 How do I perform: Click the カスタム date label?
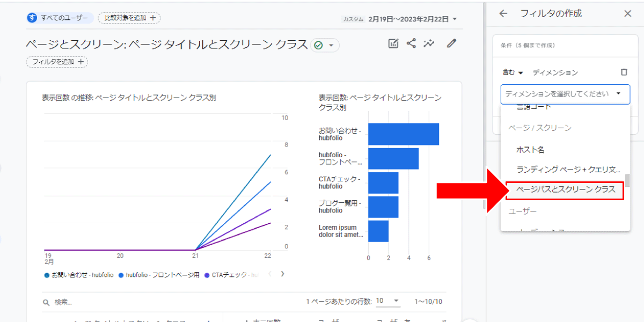[353, 19]
